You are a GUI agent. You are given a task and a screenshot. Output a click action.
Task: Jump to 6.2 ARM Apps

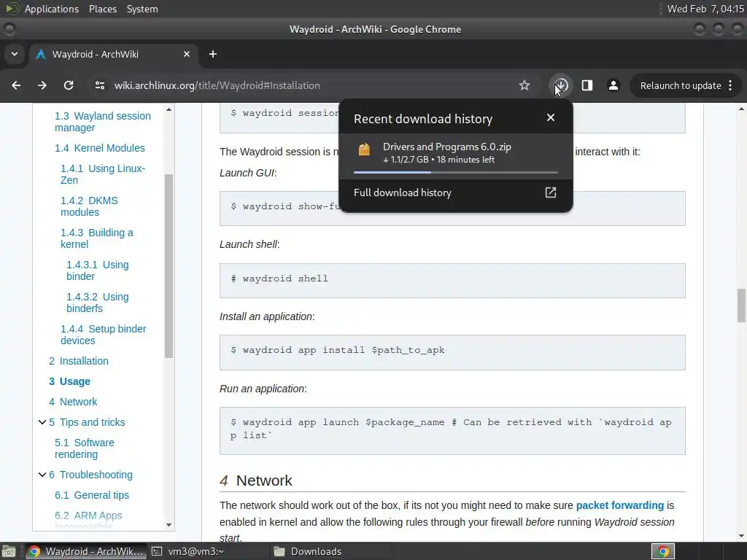point(88,516)
